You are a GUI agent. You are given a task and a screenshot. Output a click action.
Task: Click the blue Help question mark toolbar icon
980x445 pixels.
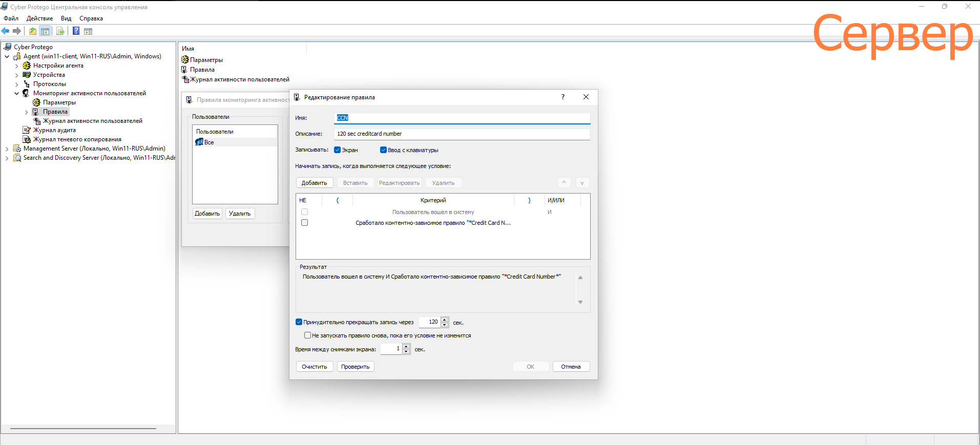coord(76,31)
